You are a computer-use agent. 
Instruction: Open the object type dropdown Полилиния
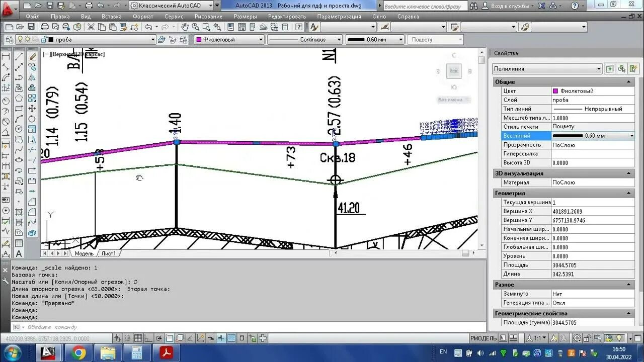[547, 68]
